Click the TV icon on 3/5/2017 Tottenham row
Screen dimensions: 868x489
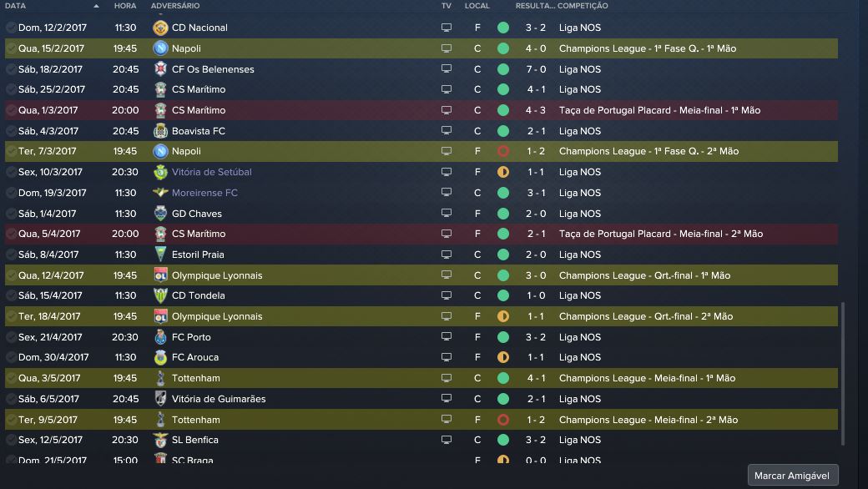447,378
